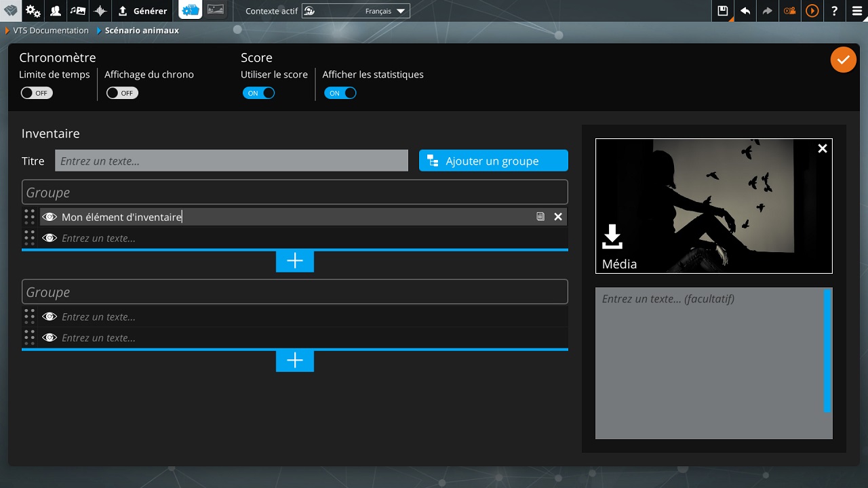Click first group's empty item text field
The image size is (868, 488).
(312, 238)
